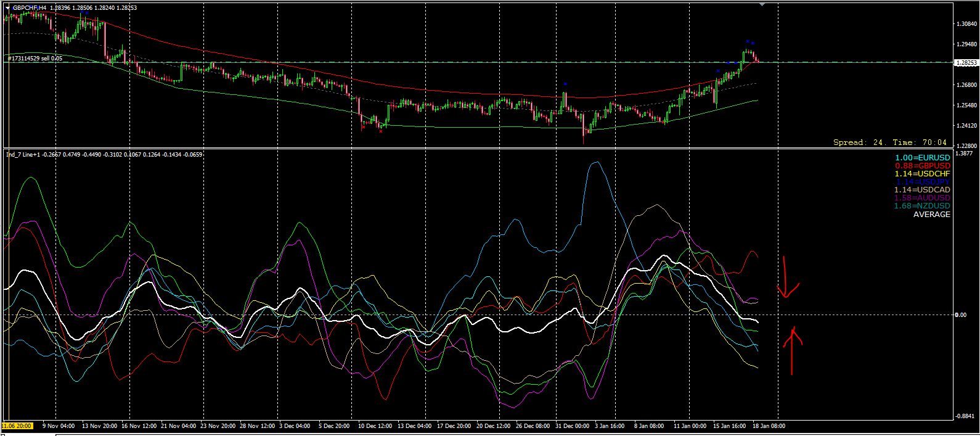
Task: Select the 1.14=USDCHF legend entry
Action: [x=923, y=174]
